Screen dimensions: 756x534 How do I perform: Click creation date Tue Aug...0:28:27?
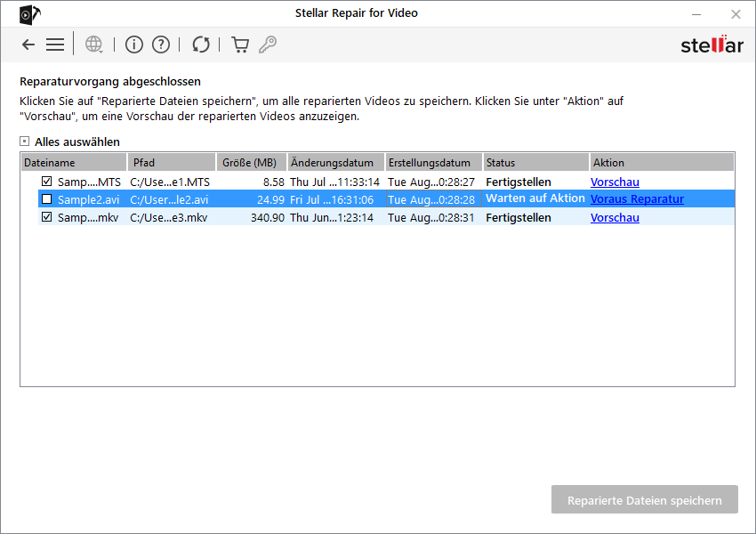431,182
